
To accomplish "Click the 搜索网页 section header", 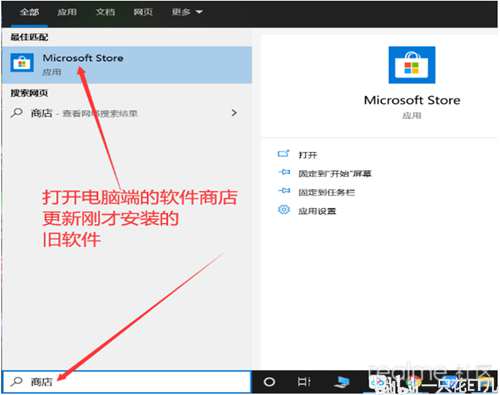I will pos(29,93).
